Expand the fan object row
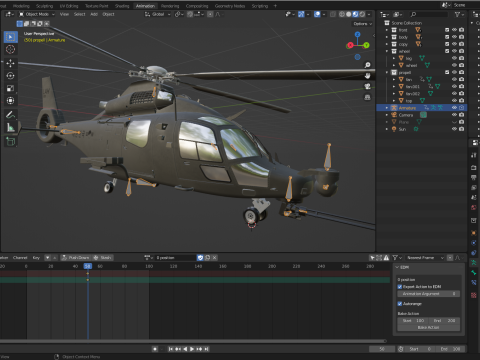The width and height of the screenshot is (480, 360). 394,79
